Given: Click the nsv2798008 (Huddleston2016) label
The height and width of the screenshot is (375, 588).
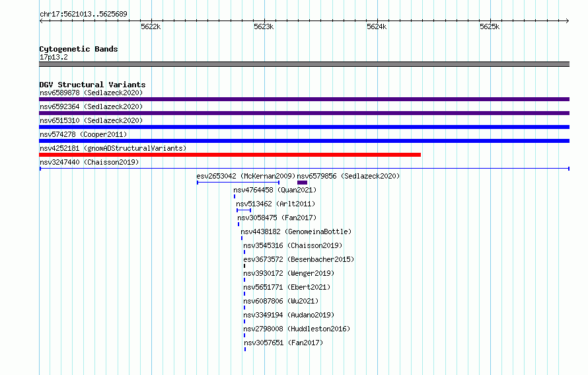Looking at the screenshot, I should [x=297, y=329].
